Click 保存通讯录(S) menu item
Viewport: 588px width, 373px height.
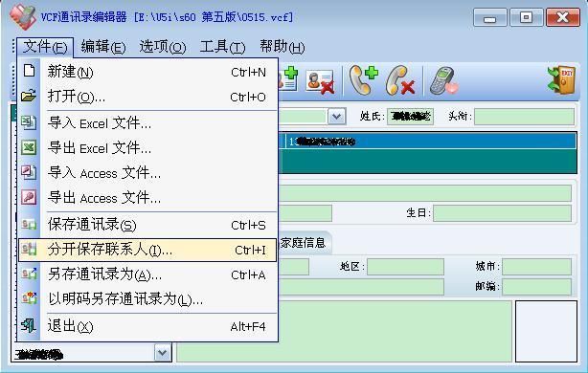point(147,225)
